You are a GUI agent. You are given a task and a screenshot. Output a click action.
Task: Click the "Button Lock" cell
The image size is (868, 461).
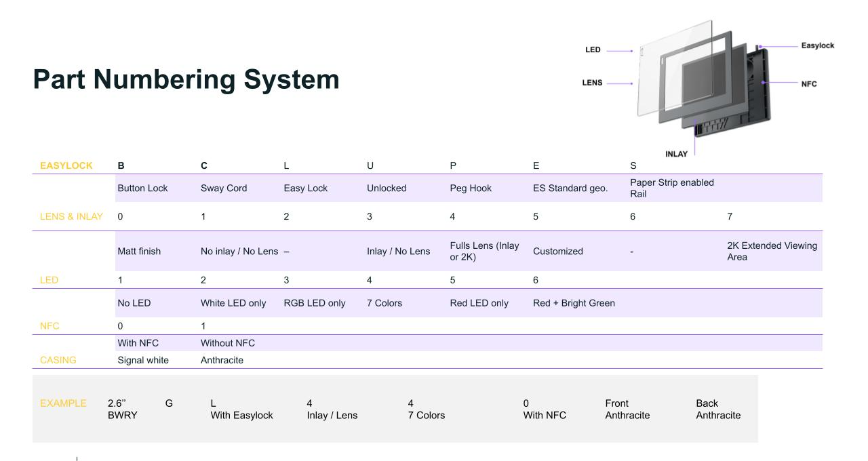pyautogui.click(x=144, y=188)
